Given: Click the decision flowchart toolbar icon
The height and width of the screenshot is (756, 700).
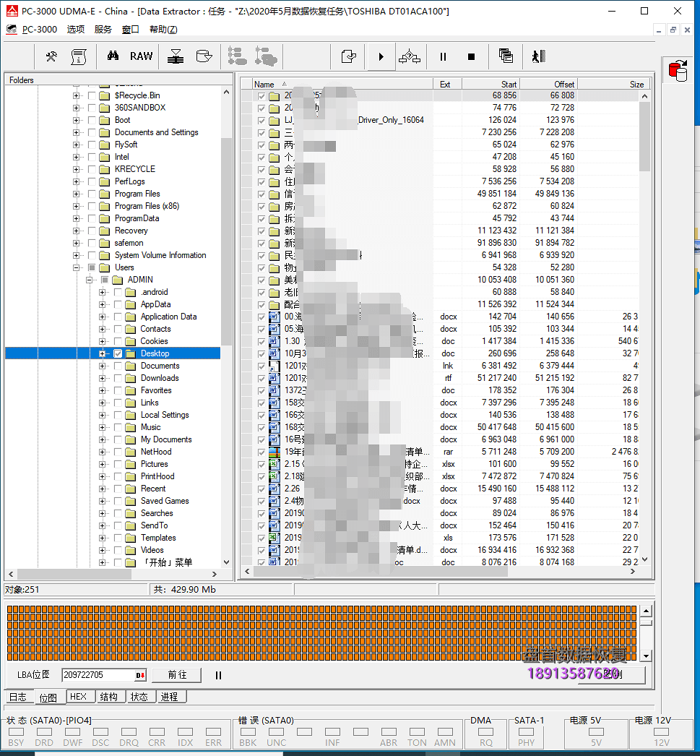Looking at the screenshot, I should click(410, 57).
